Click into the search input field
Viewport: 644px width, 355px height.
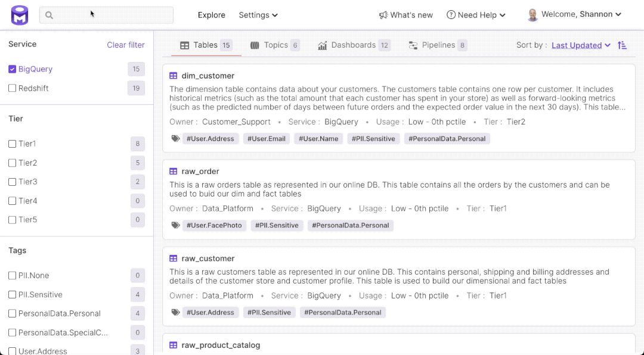[113, 15]
